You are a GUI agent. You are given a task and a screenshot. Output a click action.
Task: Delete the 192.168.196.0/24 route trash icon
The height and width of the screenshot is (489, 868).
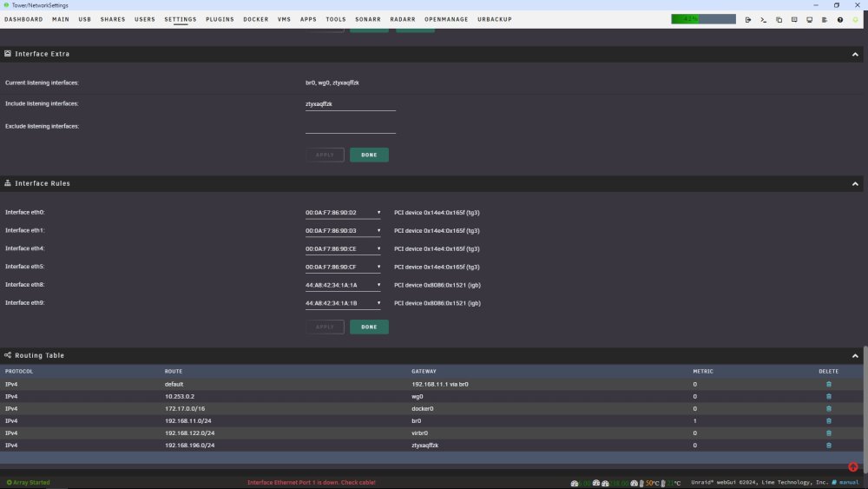pyautogui.click(x=829, y=446)
